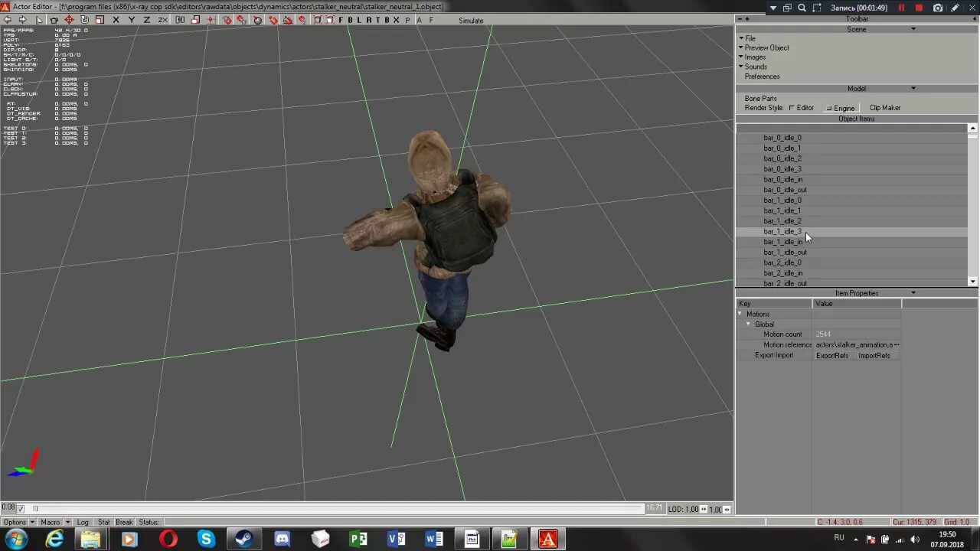Screen dimensions: 980x551
Task: Pause the screen recording
Action: [901, 8]
